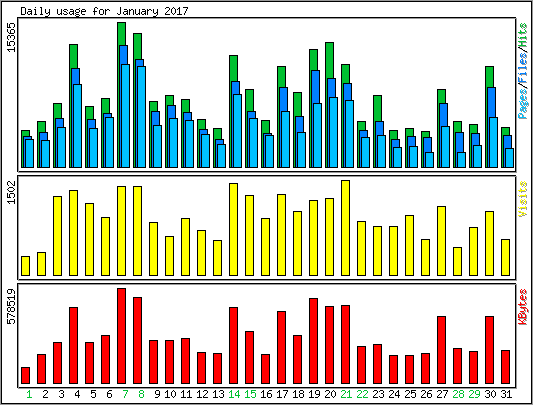Click the day 25 axis label
533x405 pixels.
point(410,394)
